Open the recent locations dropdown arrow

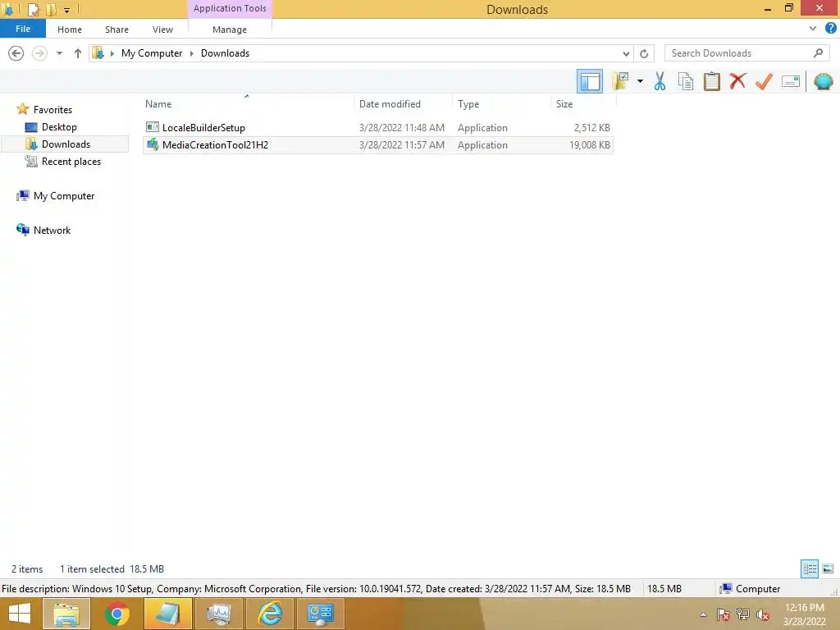tap(59, 53)
